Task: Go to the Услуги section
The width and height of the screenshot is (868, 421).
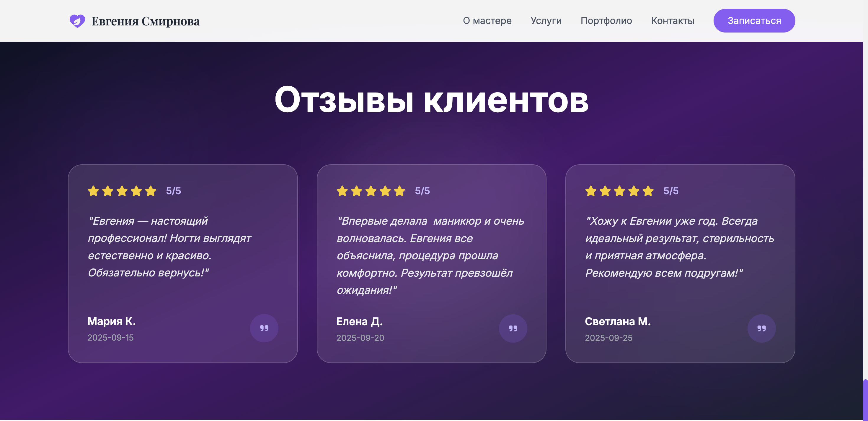Action: [x=546, y=21]
